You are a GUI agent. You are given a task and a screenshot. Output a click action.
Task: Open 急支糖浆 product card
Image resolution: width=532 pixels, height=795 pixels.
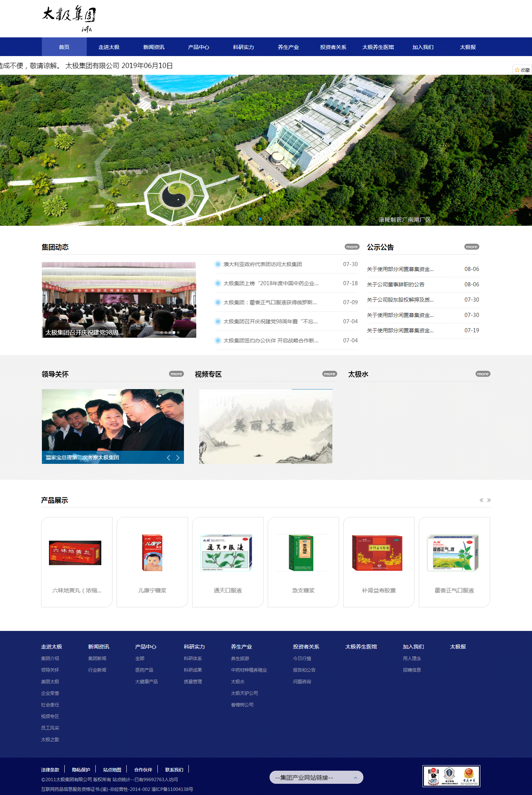(303, 562)
